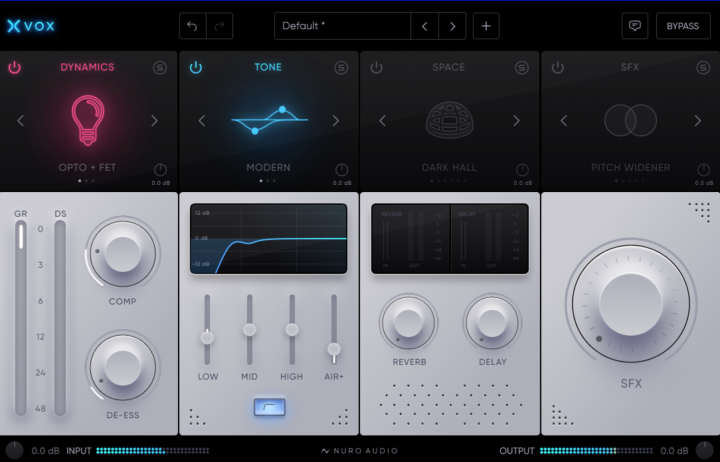Click the output gain knob
The height and width of the screenshot is (462, 720).
pyautogui.click(x=705, y=451)
